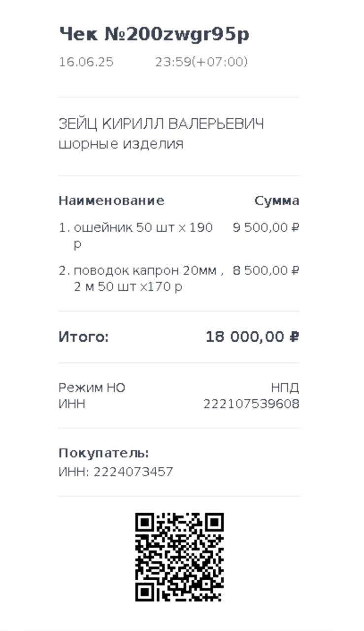Select seller INN number 222107539608

251,404
